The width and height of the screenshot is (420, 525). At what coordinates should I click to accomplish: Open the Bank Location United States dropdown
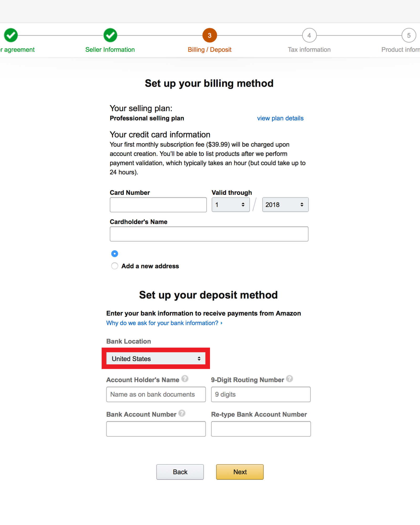[x=156, y=359]
